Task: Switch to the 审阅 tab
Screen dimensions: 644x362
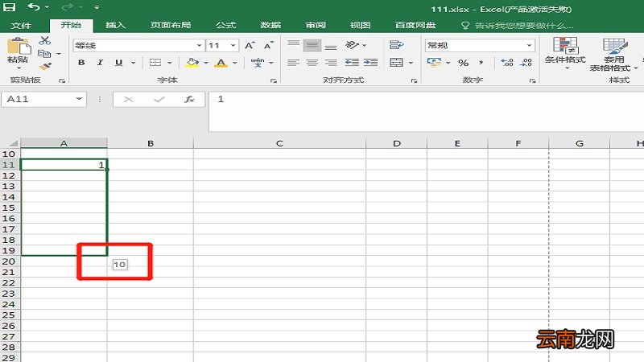Action: coord(316,25)
